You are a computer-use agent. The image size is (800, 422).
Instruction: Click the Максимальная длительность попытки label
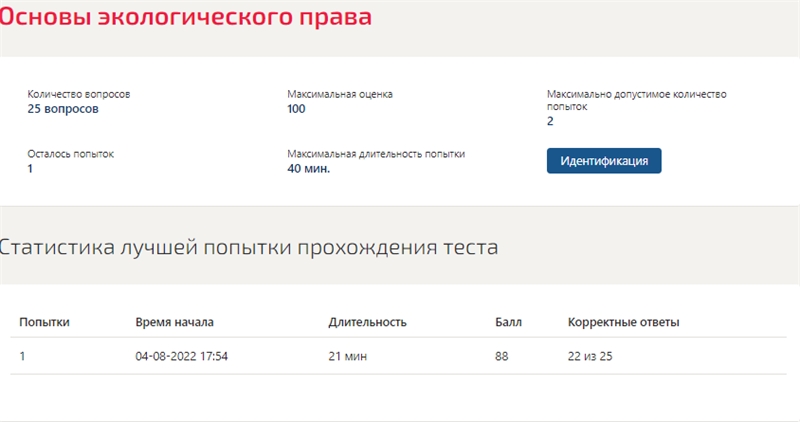coord(376,154)
